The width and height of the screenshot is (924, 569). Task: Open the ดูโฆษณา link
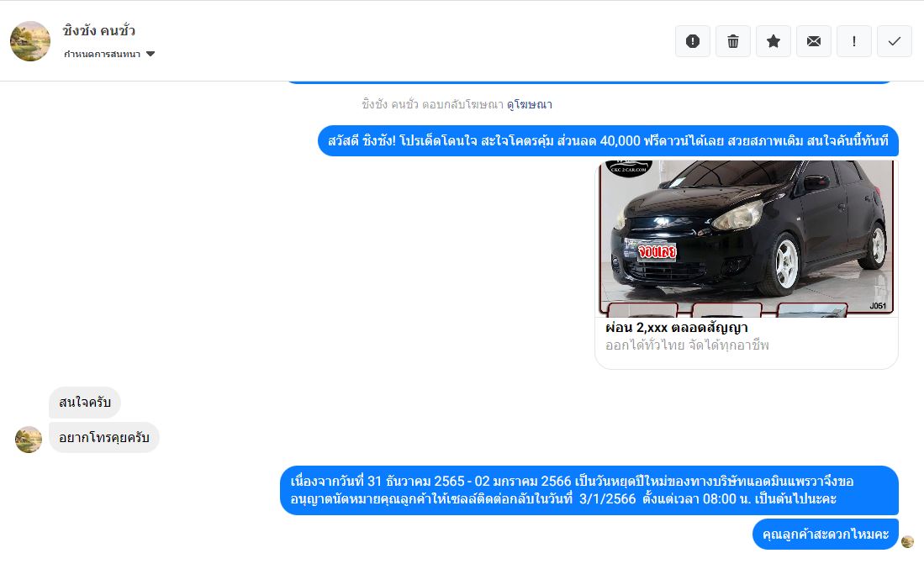(x=529, y=105)
